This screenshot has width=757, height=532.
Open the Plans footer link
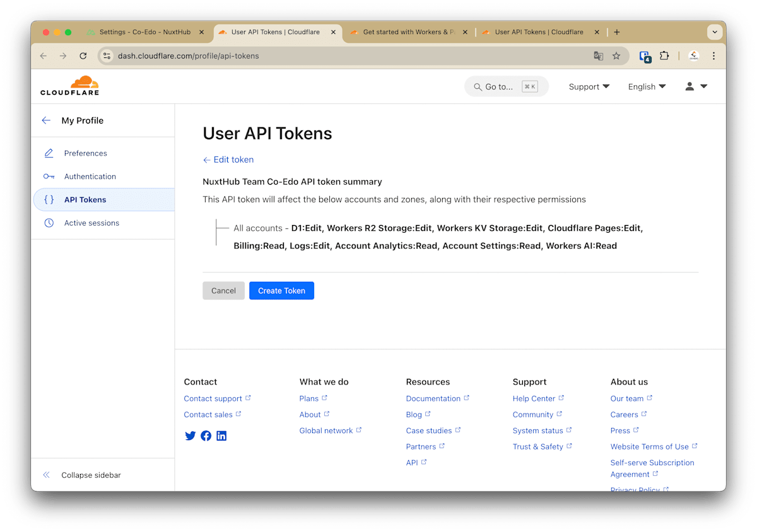pyautogui.click(x=314, y=398)
